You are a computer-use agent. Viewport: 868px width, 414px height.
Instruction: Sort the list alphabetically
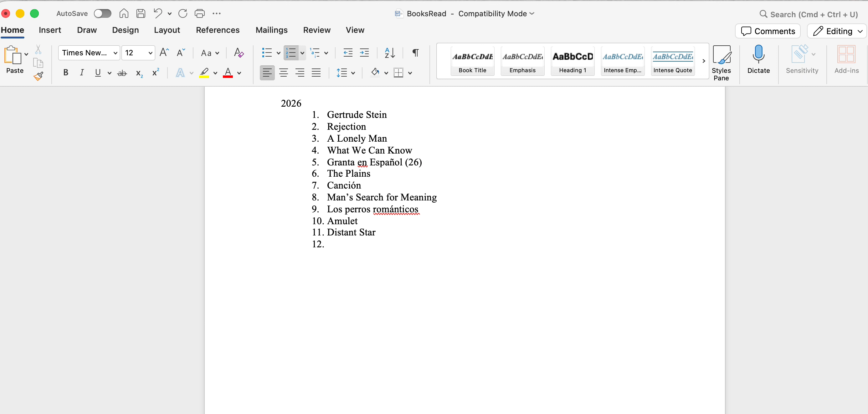tap(389, 53)
